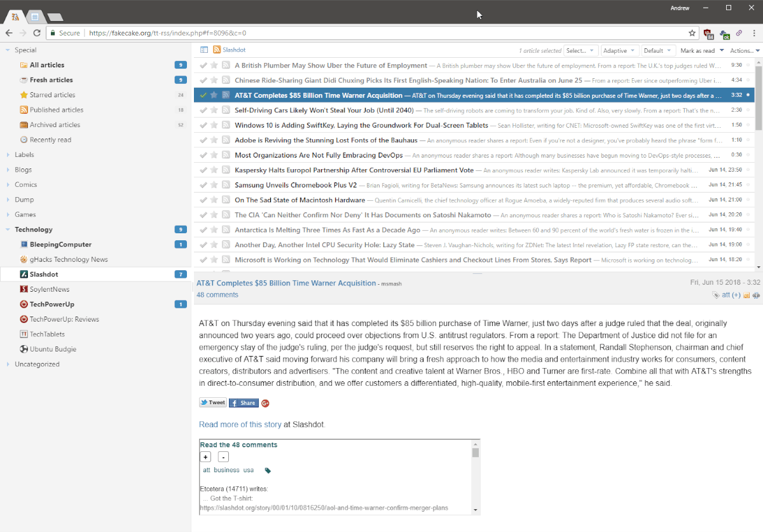Open the Actions... menu

coord(745,50)
